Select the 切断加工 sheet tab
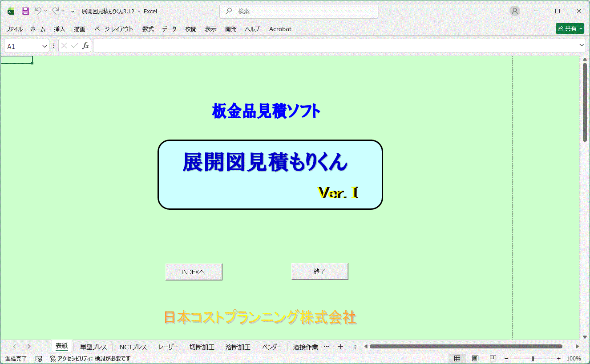 202,347
